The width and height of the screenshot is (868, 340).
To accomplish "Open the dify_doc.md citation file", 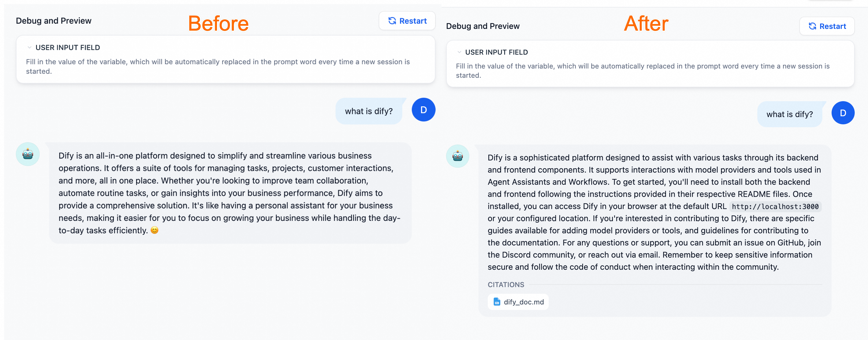I will (518, 302).
